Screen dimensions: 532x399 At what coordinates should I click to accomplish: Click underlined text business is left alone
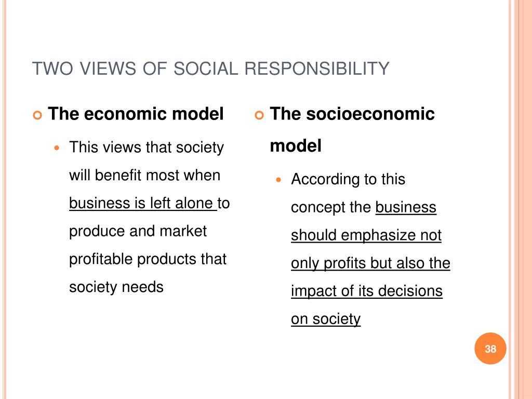[142, 203]
